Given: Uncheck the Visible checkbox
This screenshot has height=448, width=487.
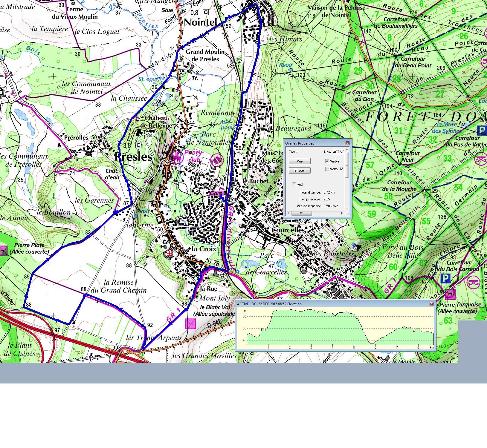Looking at the screenshot, I should pos(327,161).
